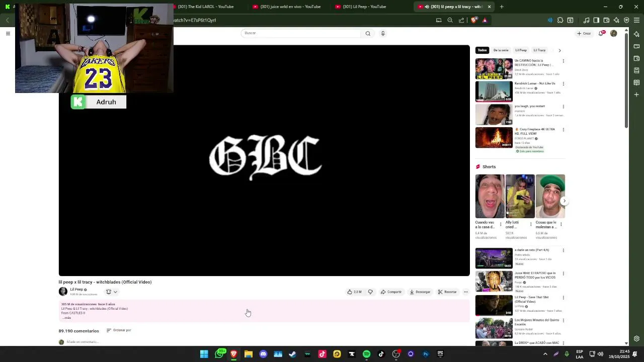
Task: Open Short 'Cuando vas a la casa d...'
Action: 490,197
